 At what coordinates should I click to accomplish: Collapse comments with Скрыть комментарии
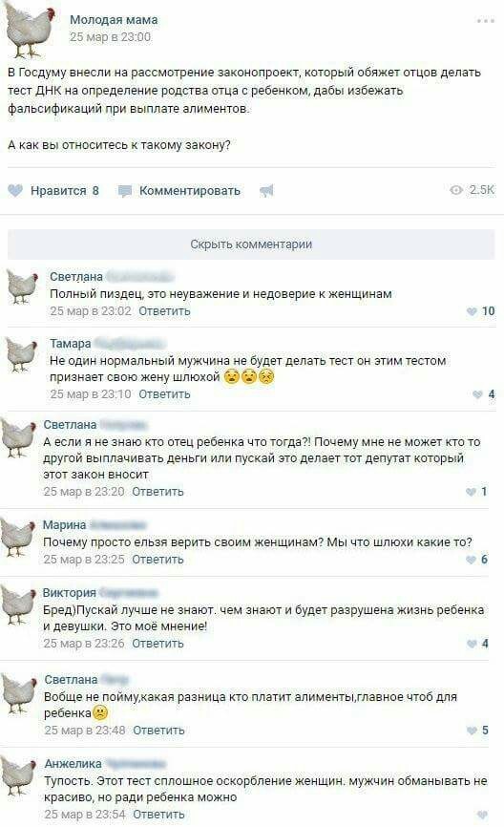pos(251,244)
